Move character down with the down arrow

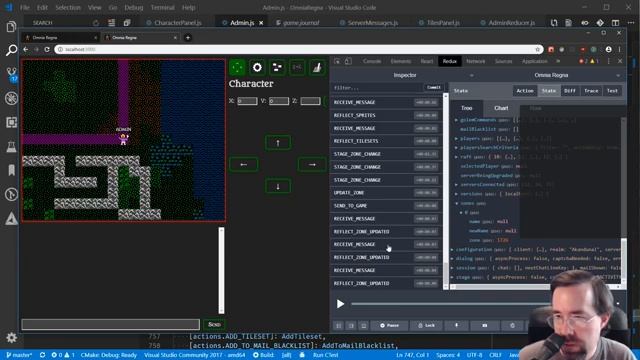[x=278, y=187]
